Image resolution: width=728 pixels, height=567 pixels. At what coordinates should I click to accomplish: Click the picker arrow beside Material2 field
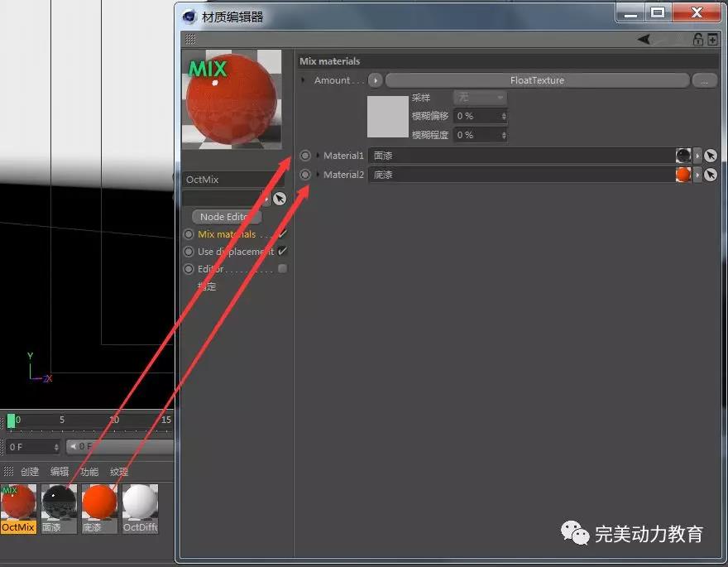pyautogui.click(x=710, y=175)
